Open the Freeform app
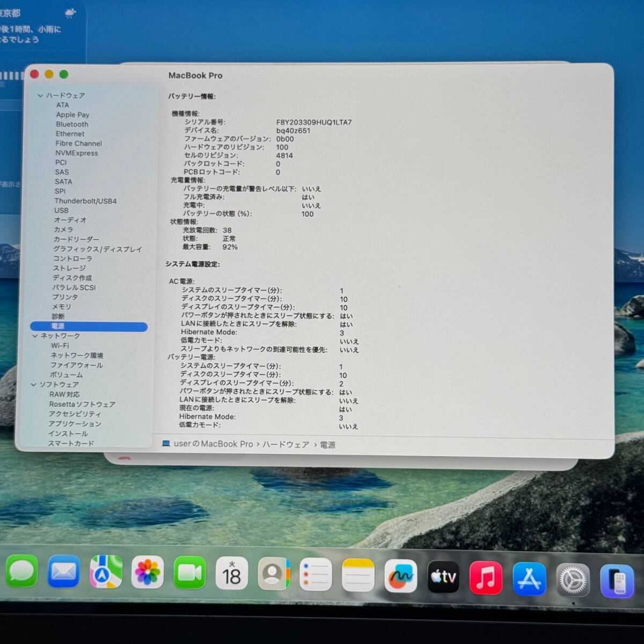The height and width of the screenshot is (644, 644). coord(401,576)
